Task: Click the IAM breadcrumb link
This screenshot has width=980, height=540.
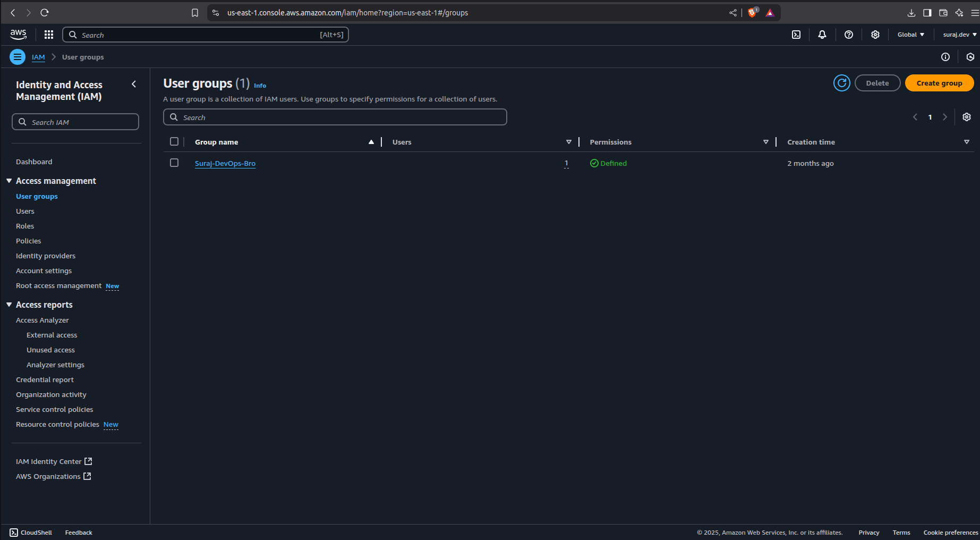Action: 38,57
